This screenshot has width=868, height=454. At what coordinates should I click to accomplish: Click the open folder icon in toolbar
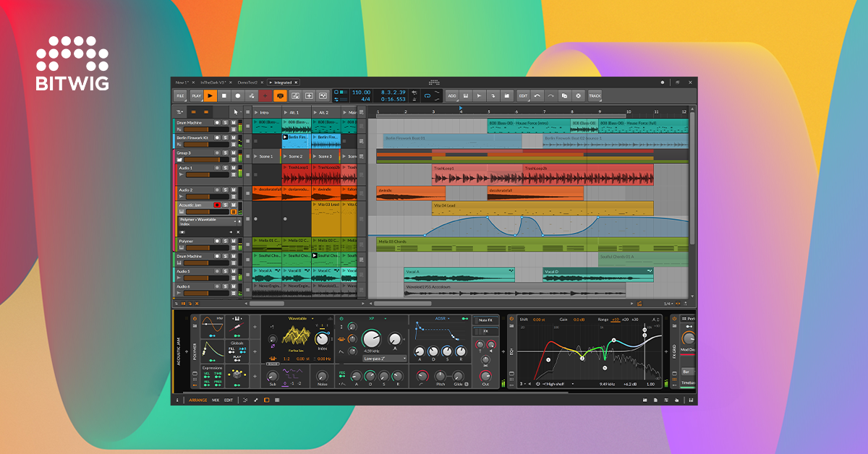click(506, 95)
